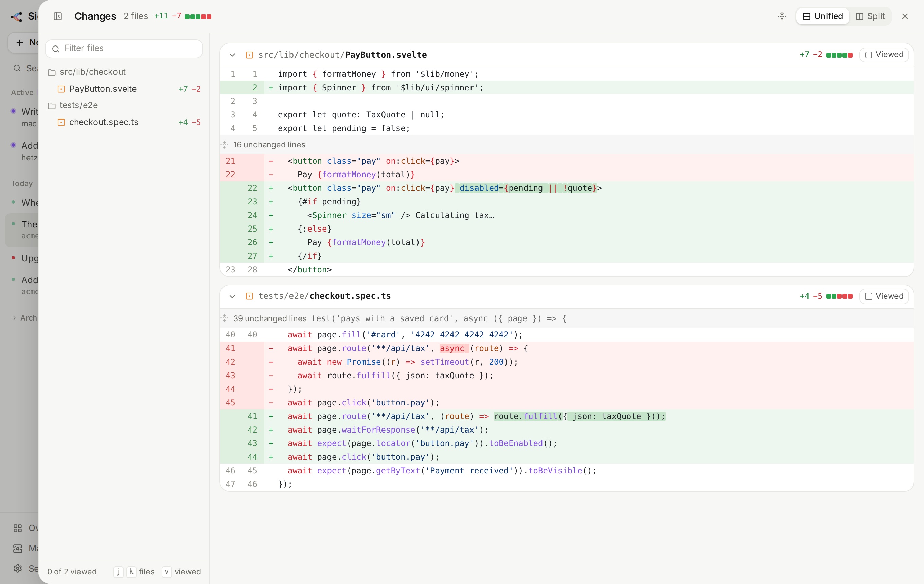Click the app logo in background sidebar
Viewport: 924px width, 584px height.
[17, 17]
